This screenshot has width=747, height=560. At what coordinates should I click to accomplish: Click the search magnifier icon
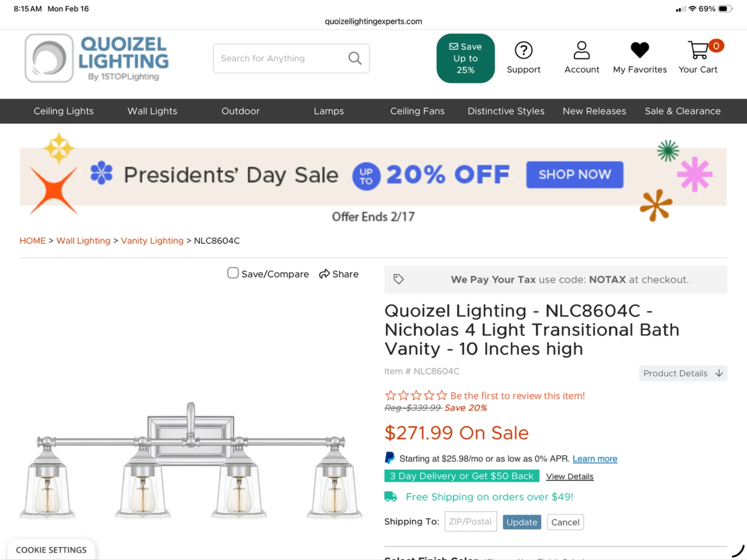(x=355, y=58)
